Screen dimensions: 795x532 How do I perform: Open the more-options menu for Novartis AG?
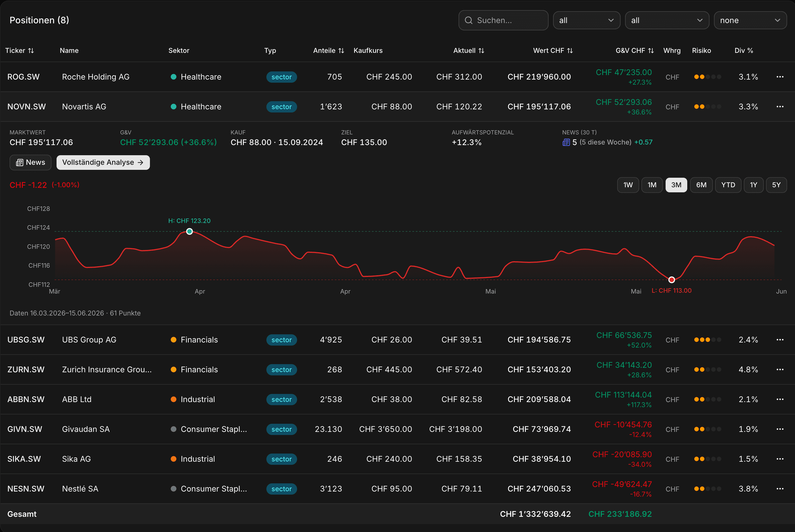click(x=780, y=107)
